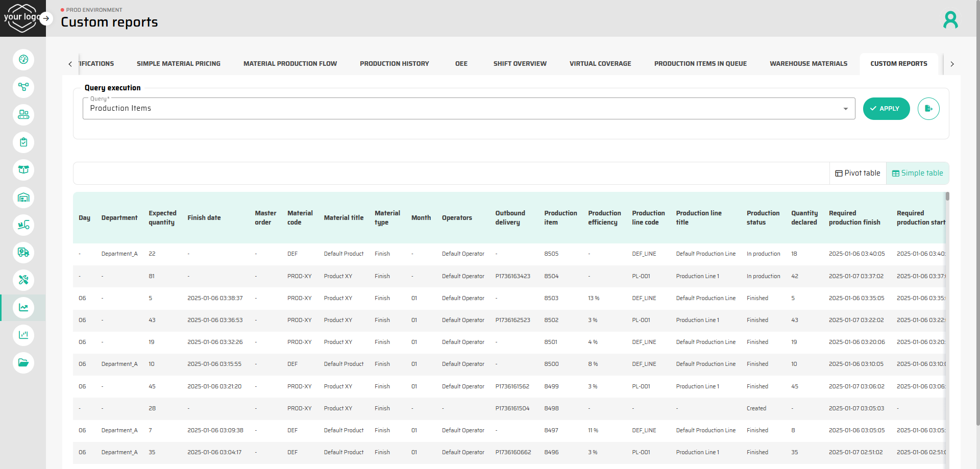980x469 pixels.
Task: Open the Warehouse Materials tab
Action: coord(808,64)
